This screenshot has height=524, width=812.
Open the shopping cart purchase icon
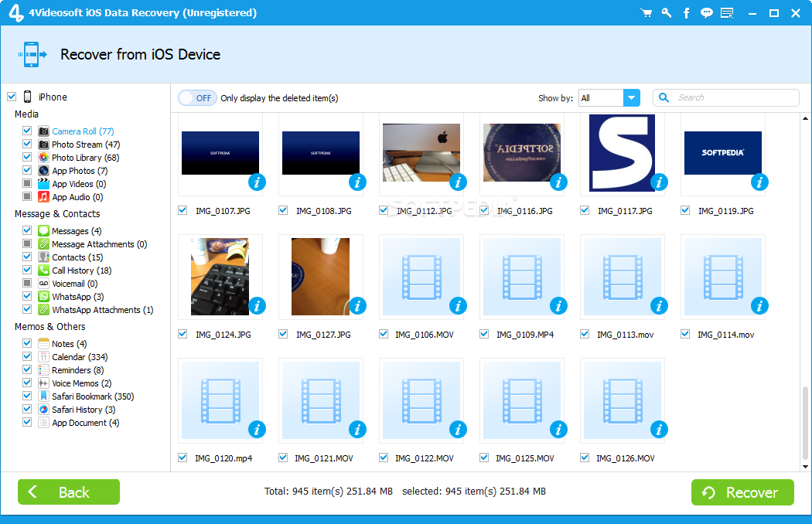tap(647, 13)
